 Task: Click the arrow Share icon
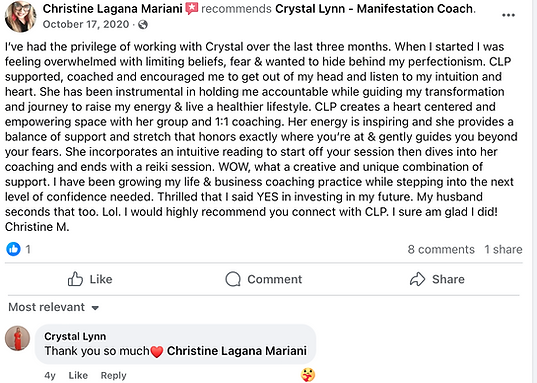[x=417, y=279]
